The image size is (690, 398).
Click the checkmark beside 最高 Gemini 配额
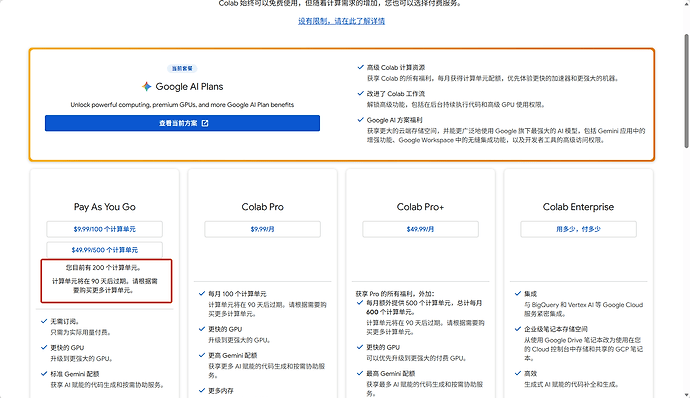click(360, 373)
